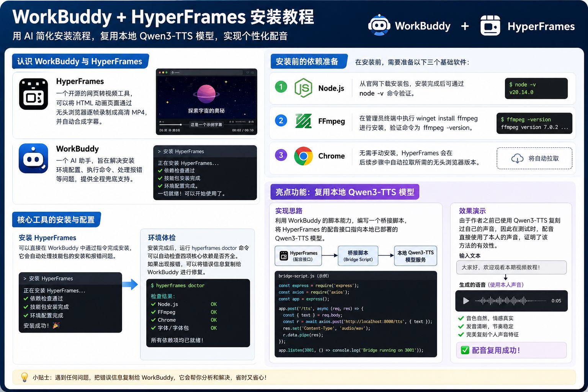Viewport: 588px width, 392px height.
Task: Click the 核心工具的安装与配置 section tab
Action: click(56, 220)
